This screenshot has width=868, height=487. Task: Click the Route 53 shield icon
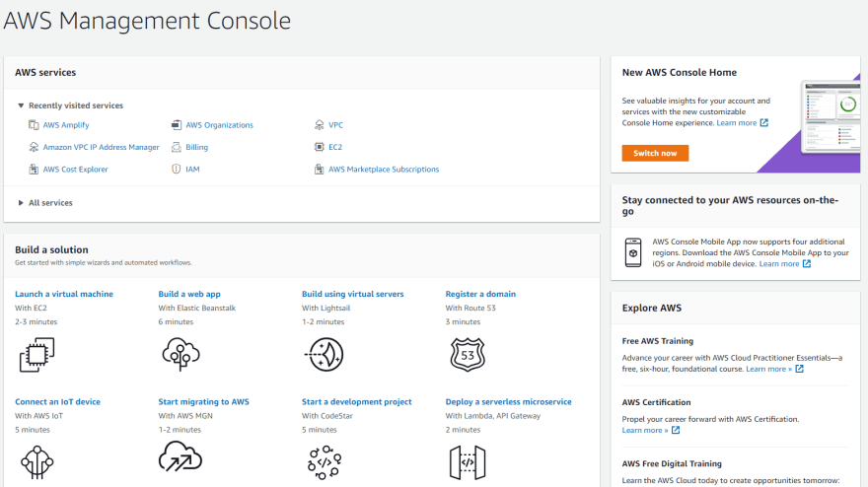(468, 355)
